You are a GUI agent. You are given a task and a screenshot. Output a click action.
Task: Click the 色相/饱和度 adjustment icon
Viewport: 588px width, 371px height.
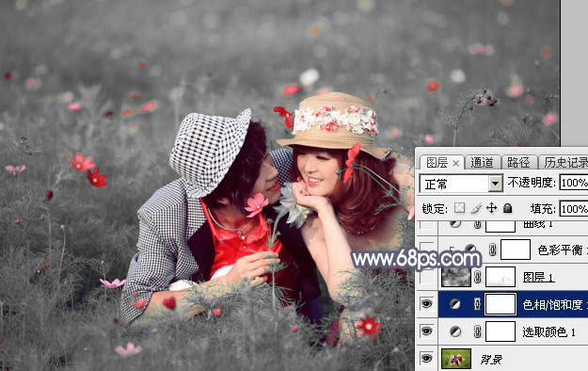click(455, 304)
